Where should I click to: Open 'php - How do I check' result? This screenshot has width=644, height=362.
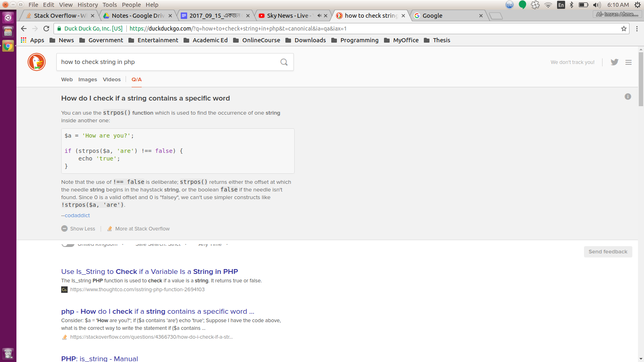[x=158, y=311]
